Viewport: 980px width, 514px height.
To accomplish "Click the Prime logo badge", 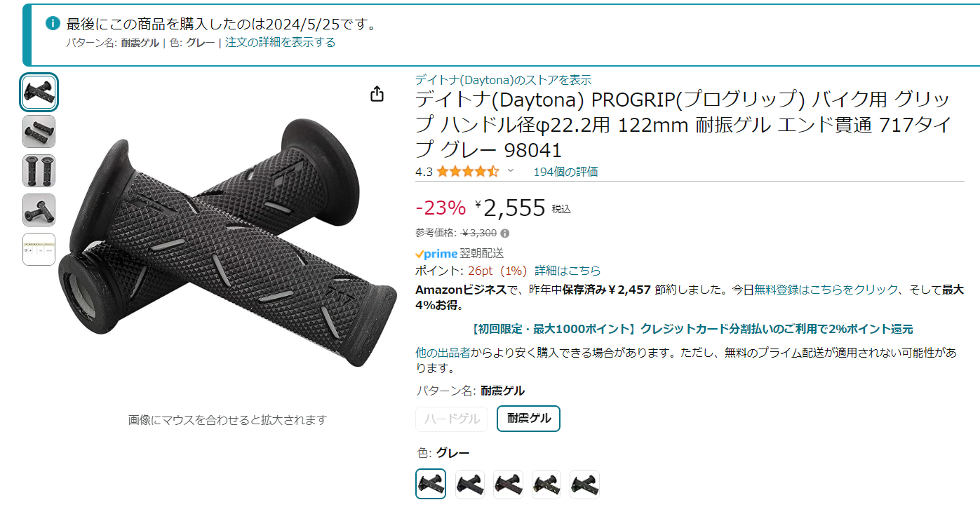I will tap(436, 254).
